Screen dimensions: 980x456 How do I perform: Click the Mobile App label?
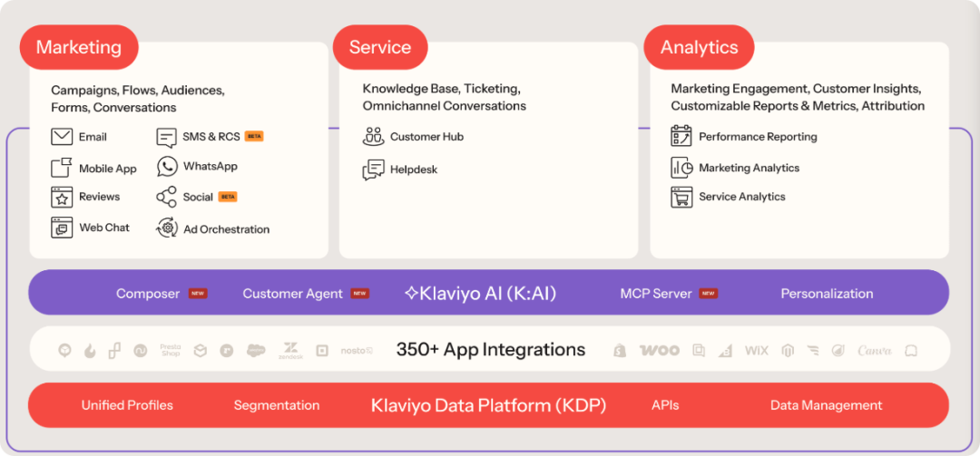point(107,169)
